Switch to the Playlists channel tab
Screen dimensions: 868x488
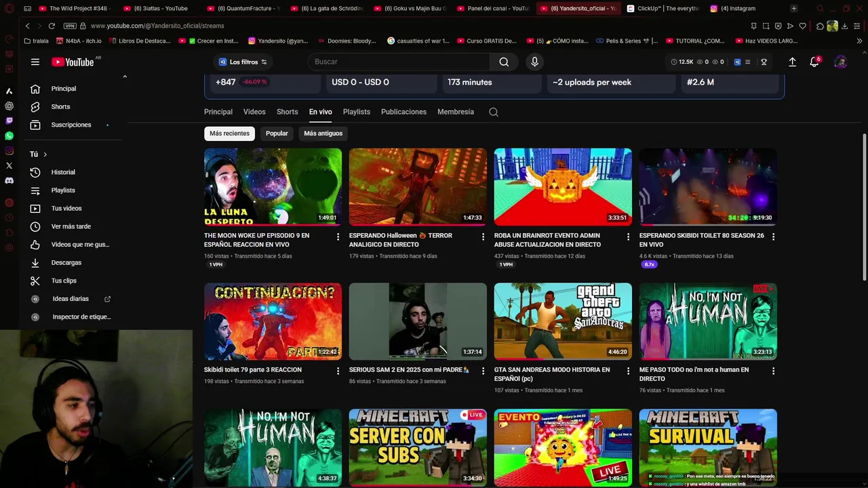(356, 112)
